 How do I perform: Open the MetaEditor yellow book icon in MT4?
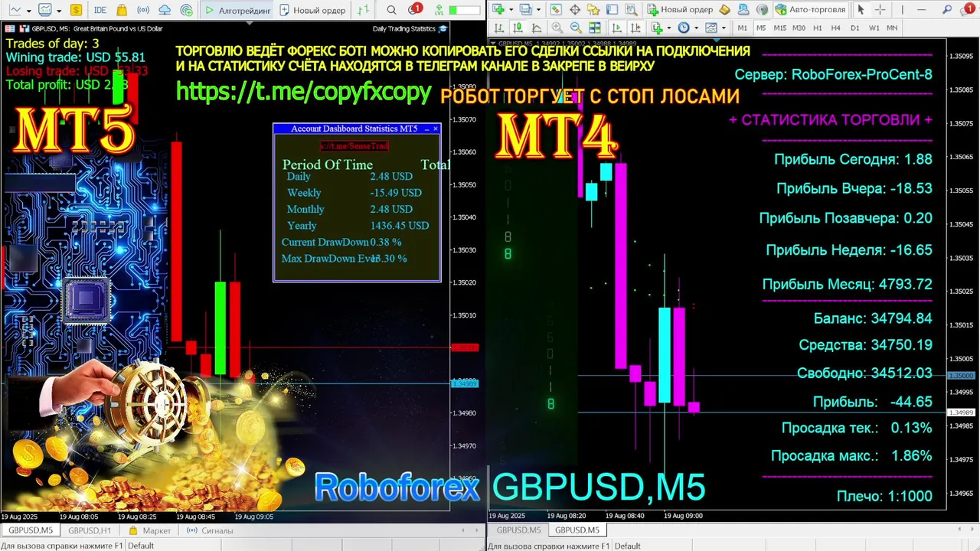click(x=724, y=9)
